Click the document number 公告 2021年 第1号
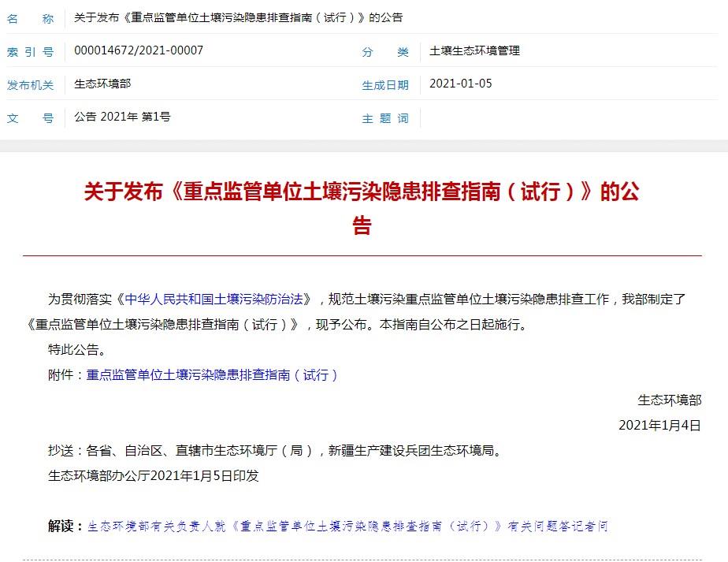Screen dimensions: 728x562 pos(122,117)
